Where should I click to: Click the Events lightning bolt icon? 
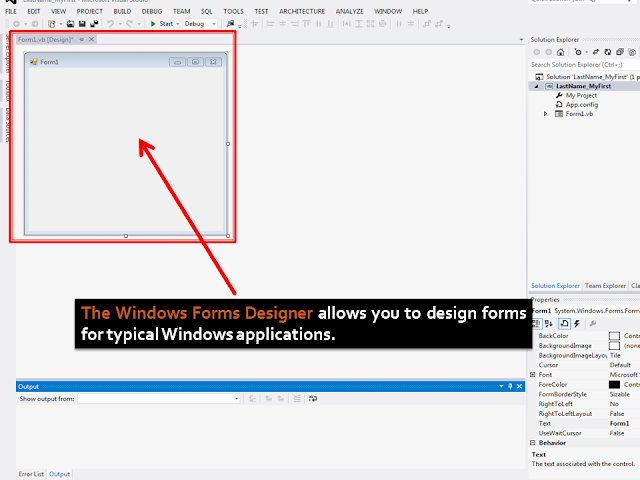tap(577, 324)
